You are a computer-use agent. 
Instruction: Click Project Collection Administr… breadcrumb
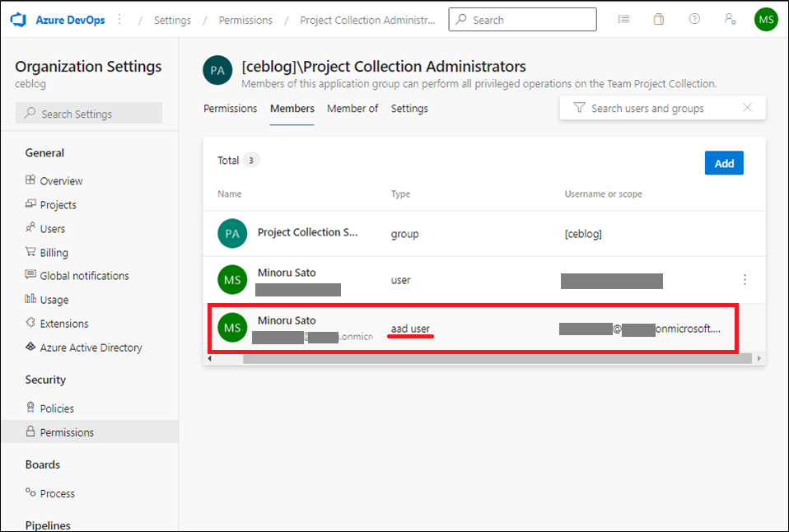click(x=368, y=20)
